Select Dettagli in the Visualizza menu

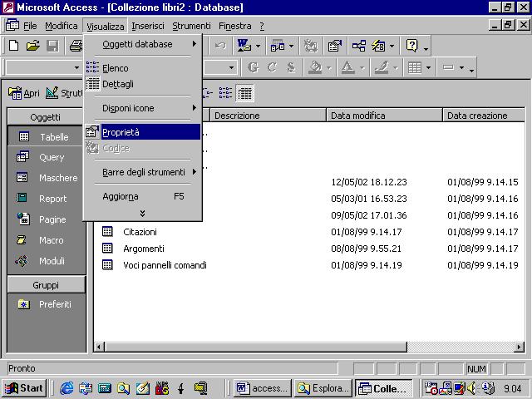coord(142,84)
